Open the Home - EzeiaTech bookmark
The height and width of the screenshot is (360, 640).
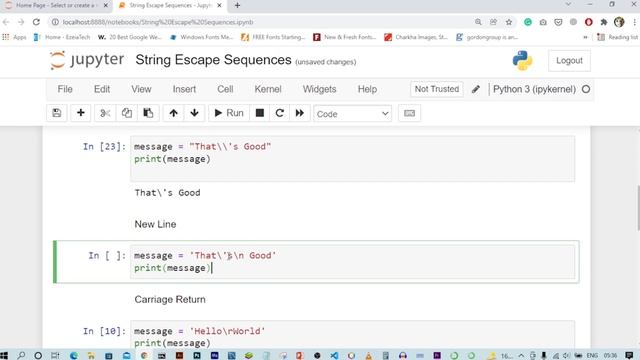tap(62, 37)
